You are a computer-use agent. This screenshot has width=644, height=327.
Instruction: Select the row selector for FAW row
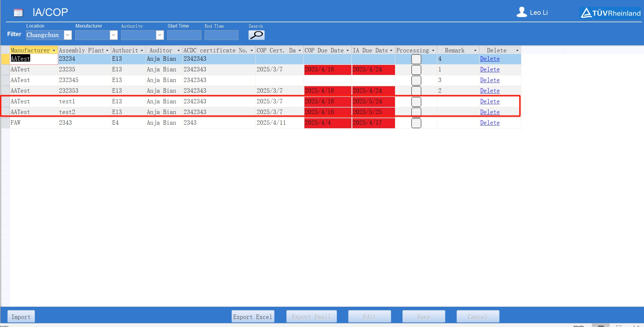click(5, 123)
